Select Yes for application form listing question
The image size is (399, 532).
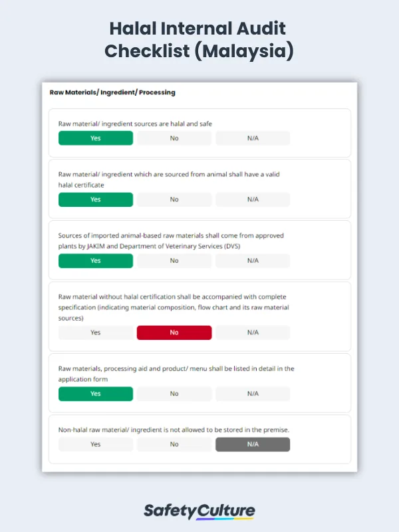coord(95,394)
